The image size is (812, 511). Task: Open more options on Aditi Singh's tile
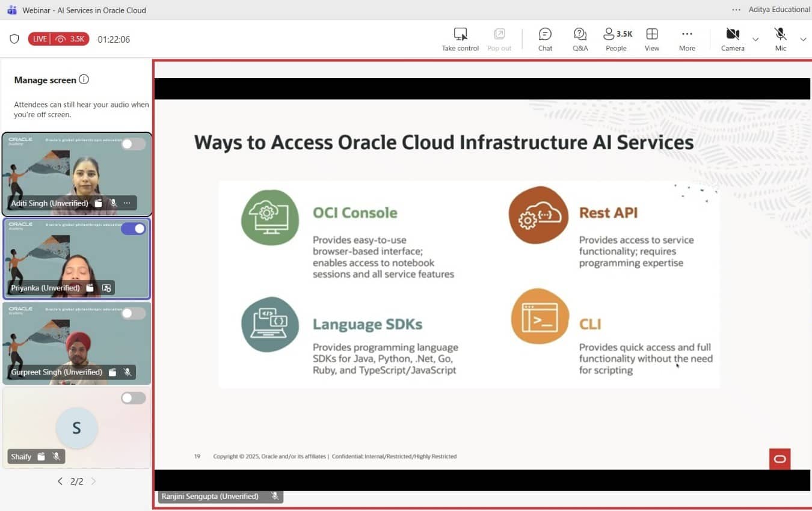(x=127, y=203)
